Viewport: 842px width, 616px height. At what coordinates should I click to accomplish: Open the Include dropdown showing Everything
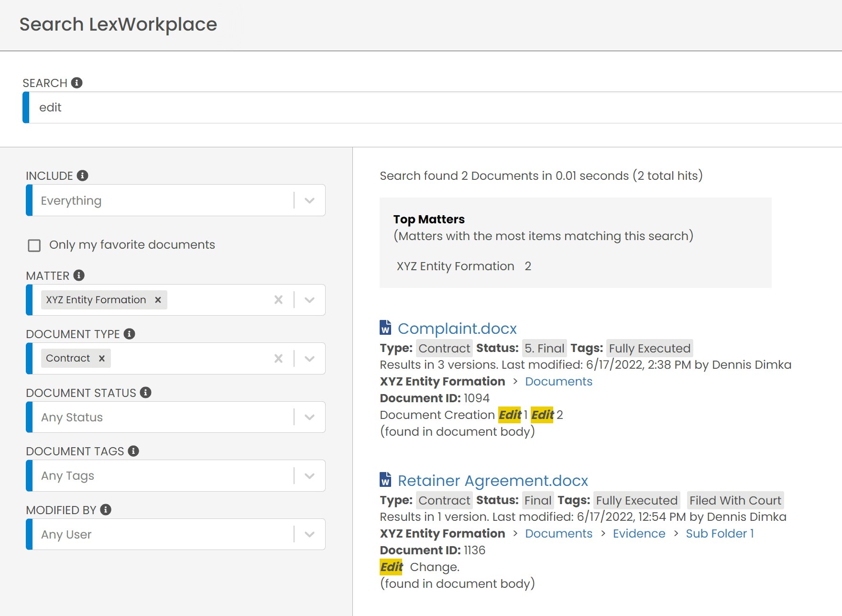point(175,200)
